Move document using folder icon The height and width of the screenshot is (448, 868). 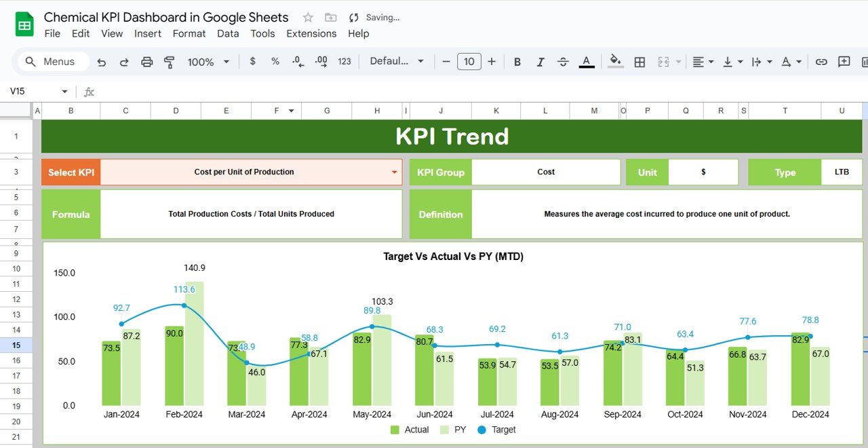pyautogui.click(x=330, y=18)
